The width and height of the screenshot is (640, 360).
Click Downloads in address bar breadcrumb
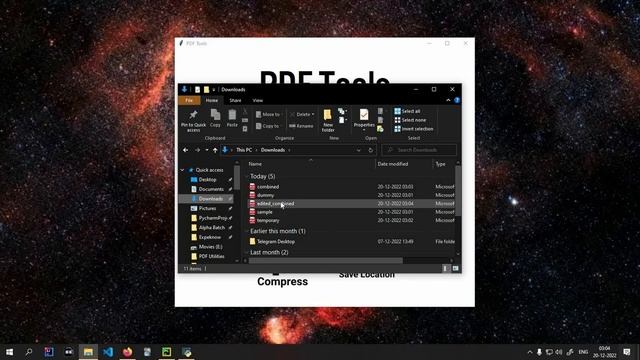point(273,150)
